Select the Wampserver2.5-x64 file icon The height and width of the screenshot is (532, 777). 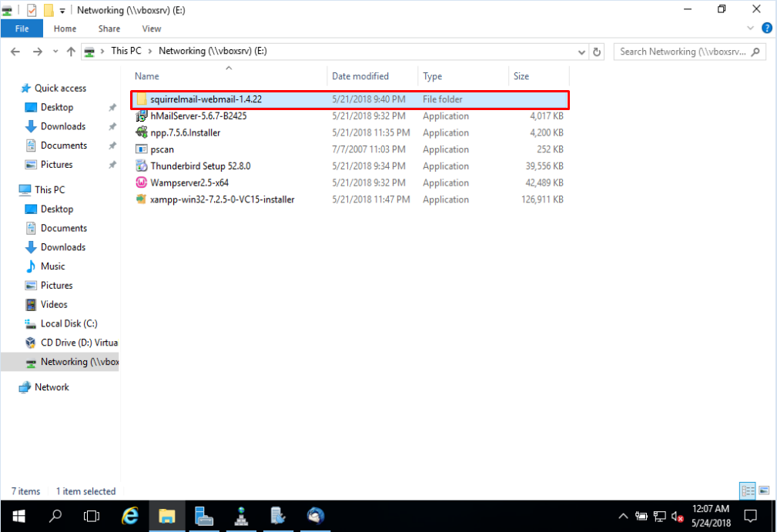pyautogui.click(x=142, y=182)
